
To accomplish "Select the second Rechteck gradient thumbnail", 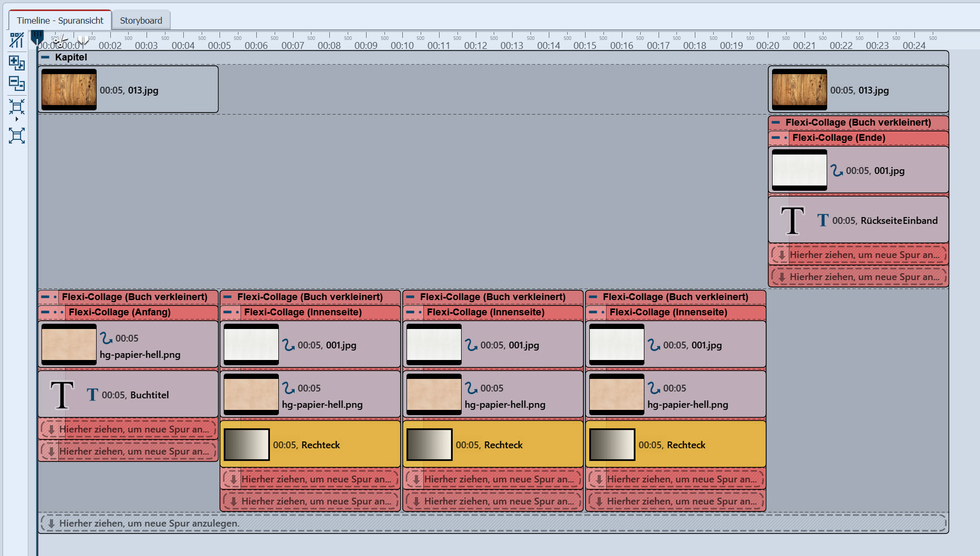I will (x=430, y=445).
